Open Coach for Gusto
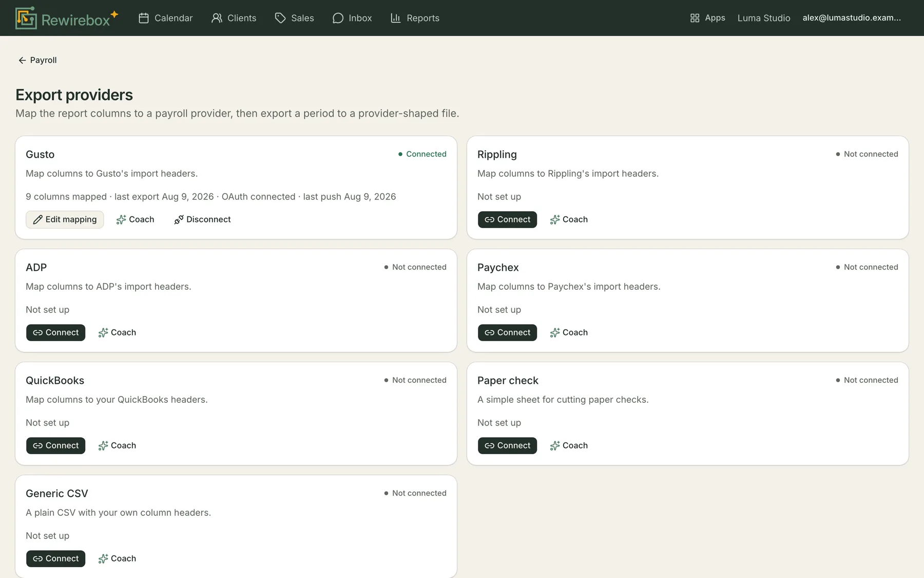Image resolution: width=924 pixels, height=578 pixels. pyautogui.click(x=135, y=219)
